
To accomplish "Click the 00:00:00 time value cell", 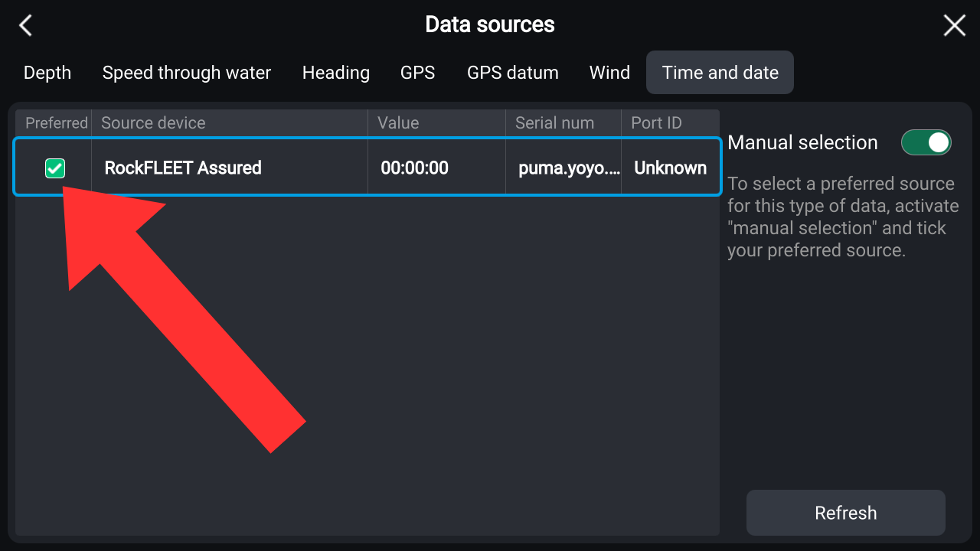I will coord(415,168).
